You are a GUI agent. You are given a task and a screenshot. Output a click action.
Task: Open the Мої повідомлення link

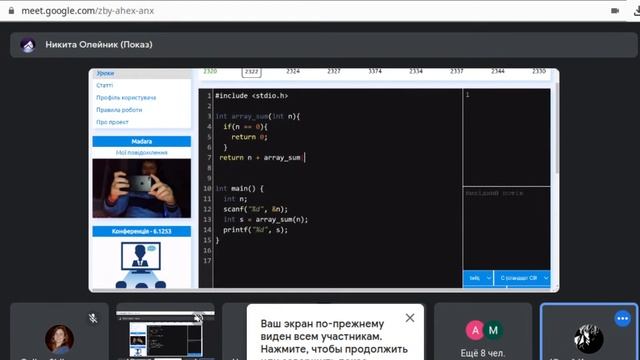coord(142,152)
